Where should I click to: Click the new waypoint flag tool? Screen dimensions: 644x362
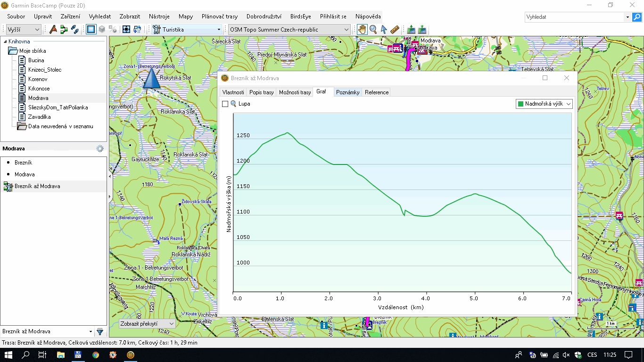click(x=53, y=29)
